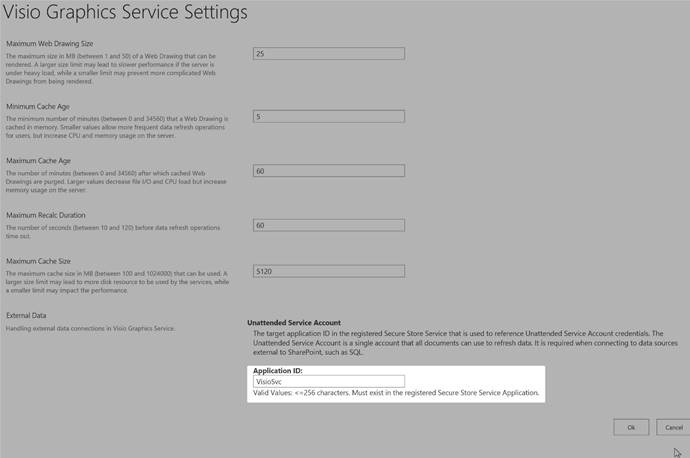This screenshot has width=690, height=458.
Task: Click the Maximum Web Drawing Size label
Action: [x=50, y=44]
